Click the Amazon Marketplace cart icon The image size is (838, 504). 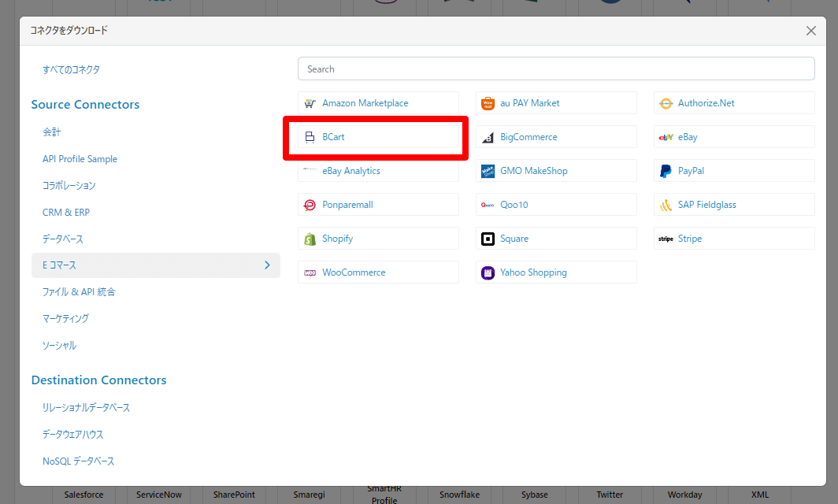pyautogui.click(x=310, y=103)
